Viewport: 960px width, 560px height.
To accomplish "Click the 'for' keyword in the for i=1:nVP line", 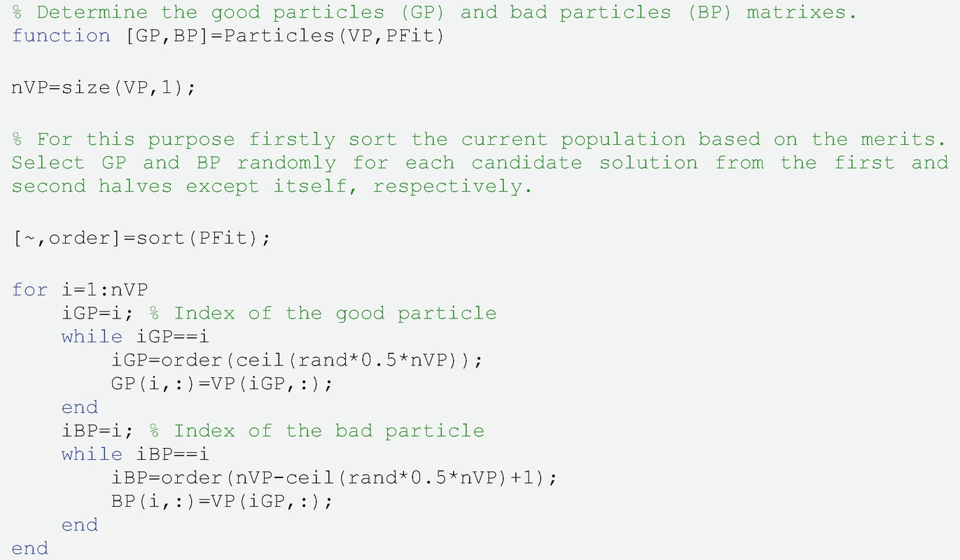I will click(x=30, y=290).
